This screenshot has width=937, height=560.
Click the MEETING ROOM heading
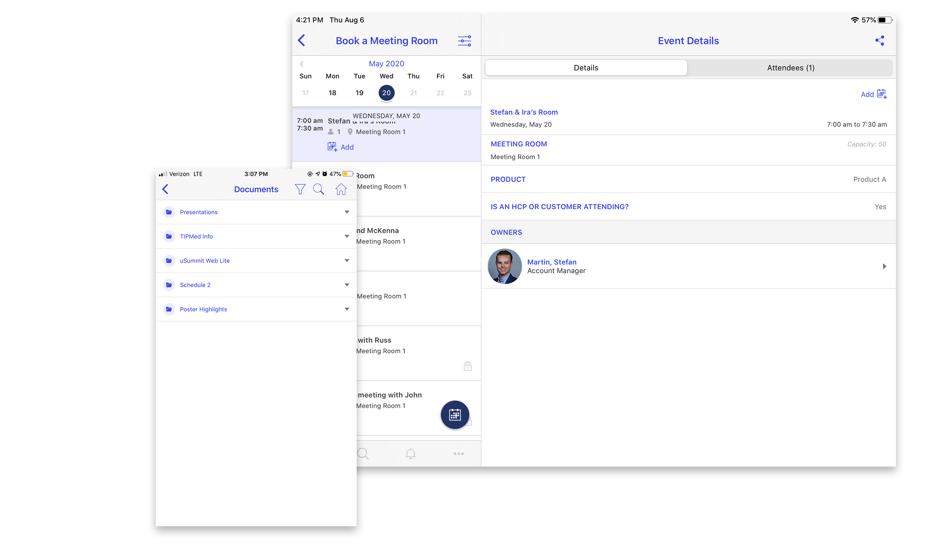click(519, 144)
